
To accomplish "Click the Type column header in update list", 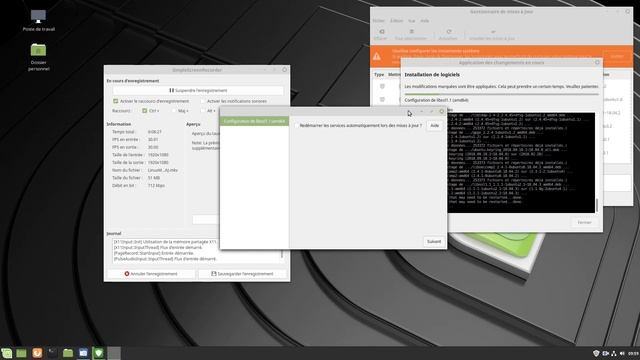I will coord(379,75).
